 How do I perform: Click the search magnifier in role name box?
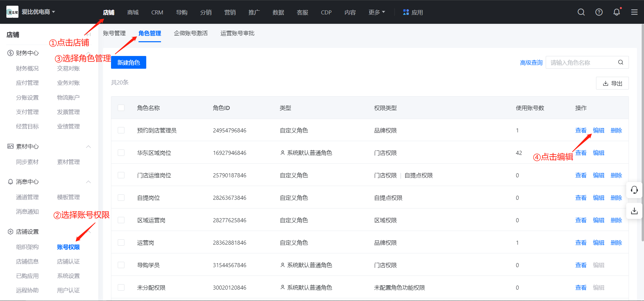tap(621, 62)
